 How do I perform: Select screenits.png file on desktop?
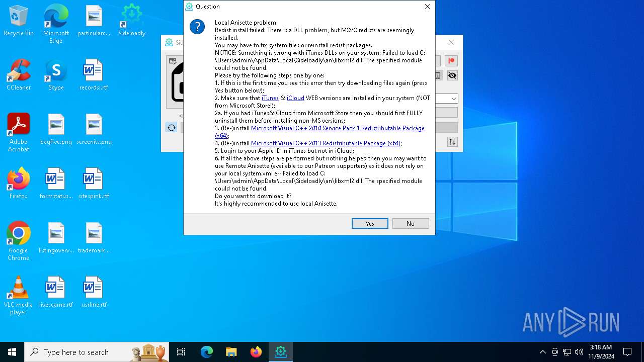(x=94, y=129)
